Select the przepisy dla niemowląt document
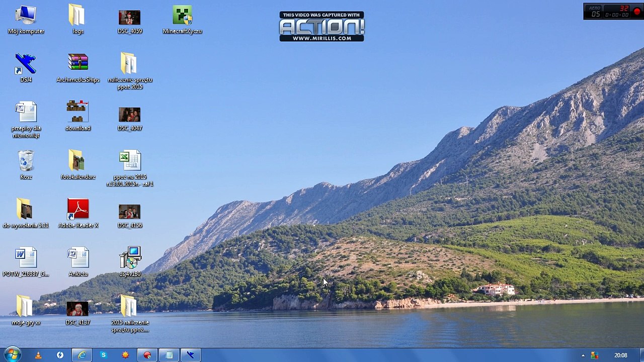Image resolution: width=644 pixels, height=362 pixels. point(26,120)
